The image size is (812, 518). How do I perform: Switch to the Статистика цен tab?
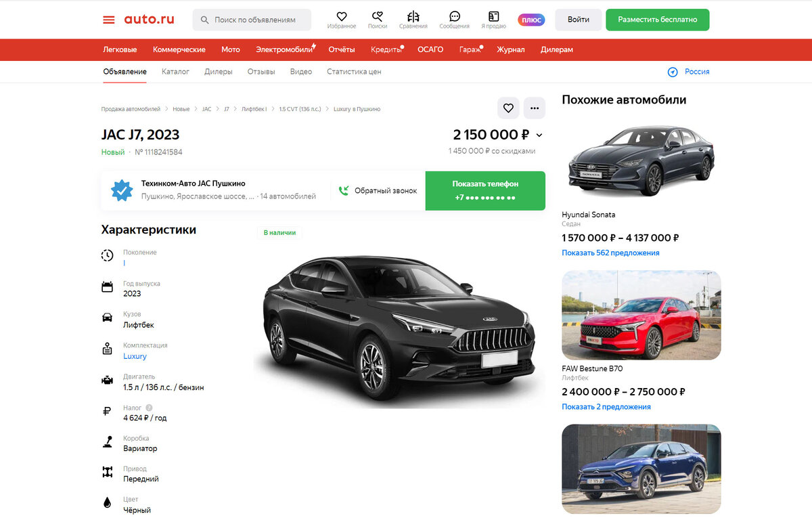(354, 71)
